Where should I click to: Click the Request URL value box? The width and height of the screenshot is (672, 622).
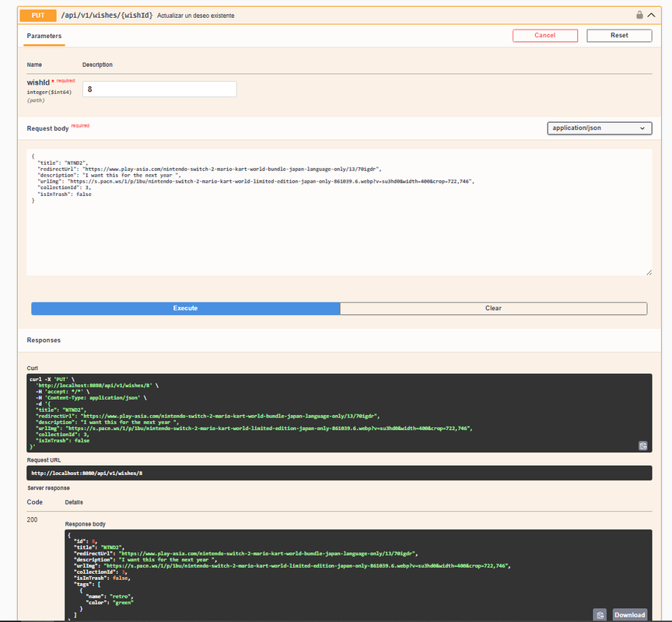tap(339, 473)
